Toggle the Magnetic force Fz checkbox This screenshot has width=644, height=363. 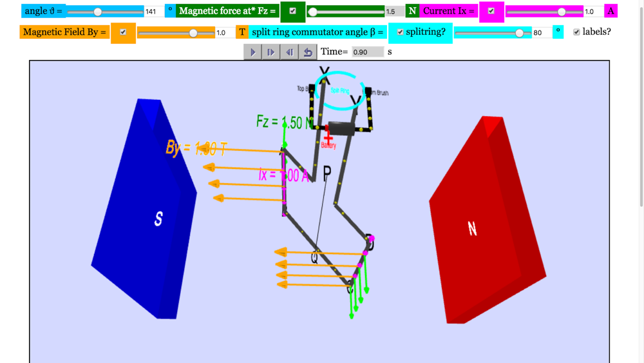pos(292,11)
